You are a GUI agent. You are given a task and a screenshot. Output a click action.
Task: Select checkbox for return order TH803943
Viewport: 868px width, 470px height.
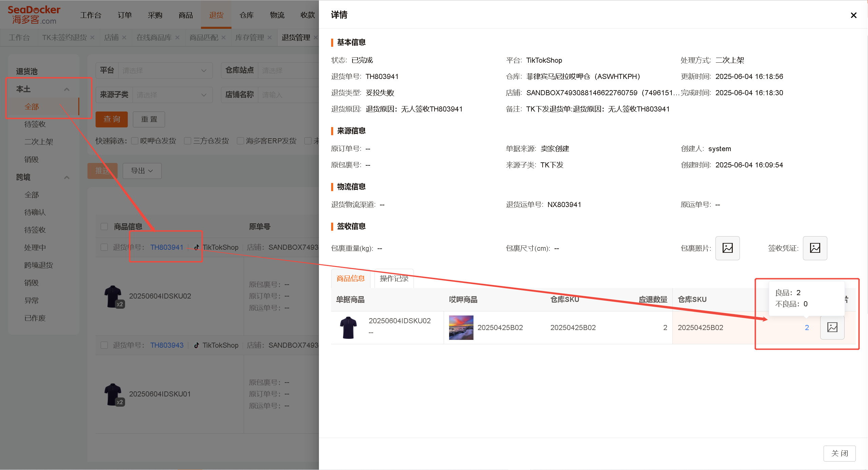104,345
